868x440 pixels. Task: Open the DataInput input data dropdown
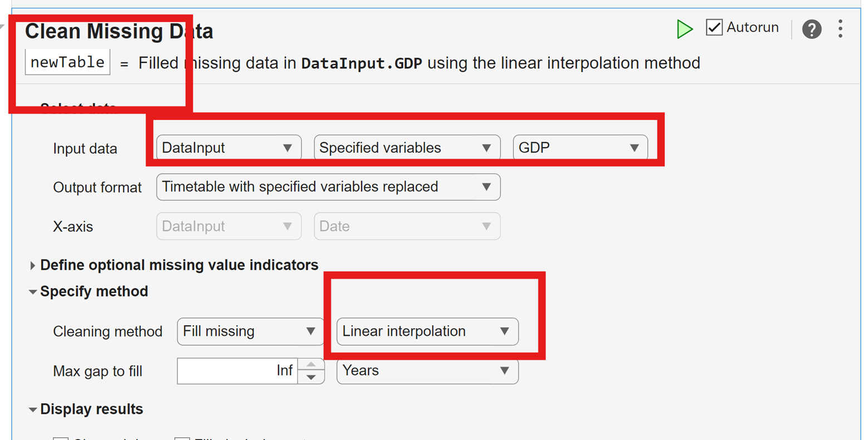[229, 148]
